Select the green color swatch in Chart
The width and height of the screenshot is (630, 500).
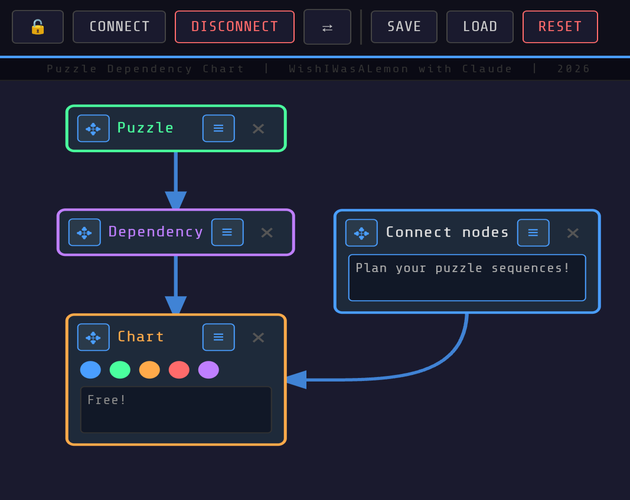[x=120, y=370]
